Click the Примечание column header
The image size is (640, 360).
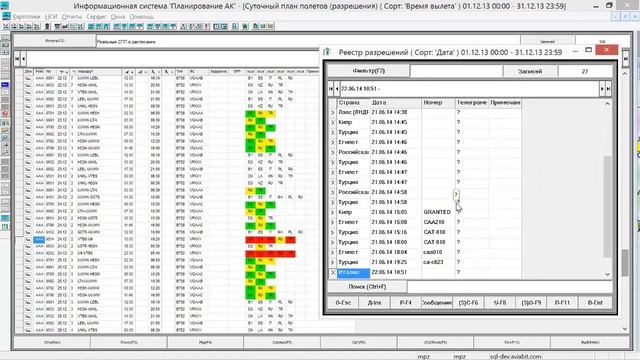pos(505,102)
